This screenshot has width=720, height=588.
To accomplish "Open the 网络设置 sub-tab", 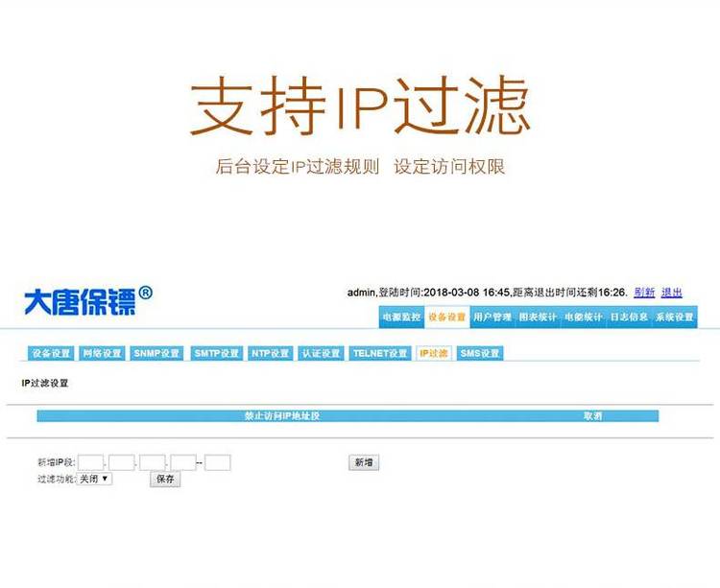I will click(102, 353).
